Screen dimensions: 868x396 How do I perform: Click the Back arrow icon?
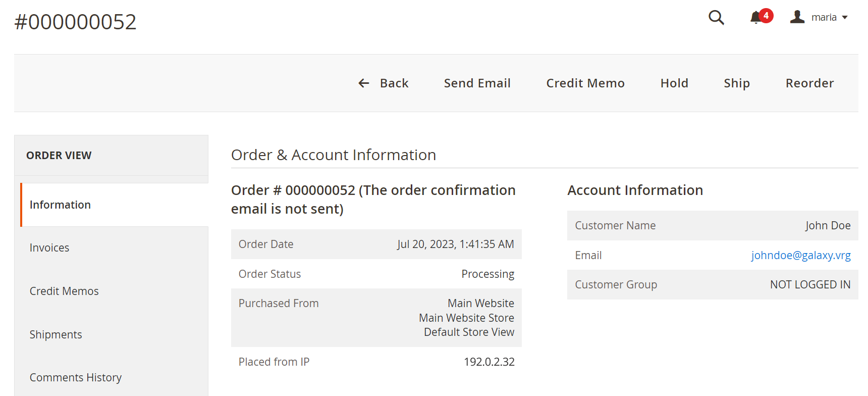point(363,83)
